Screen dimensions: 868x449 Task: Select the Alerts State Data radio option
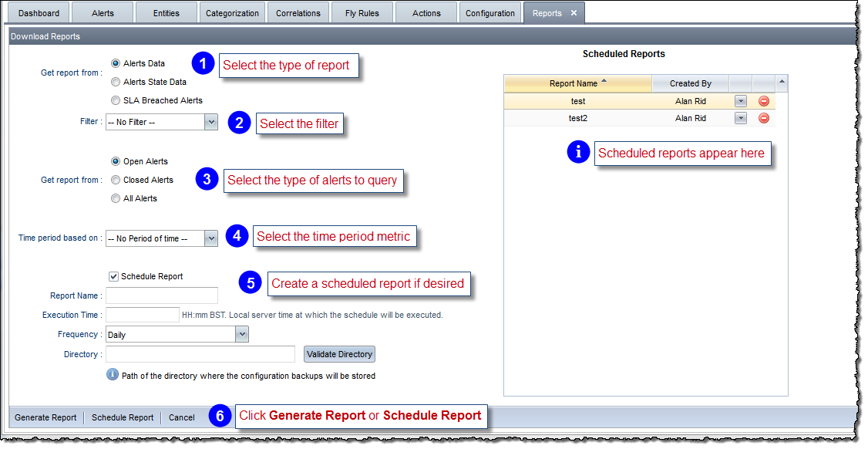coord(116,82)
